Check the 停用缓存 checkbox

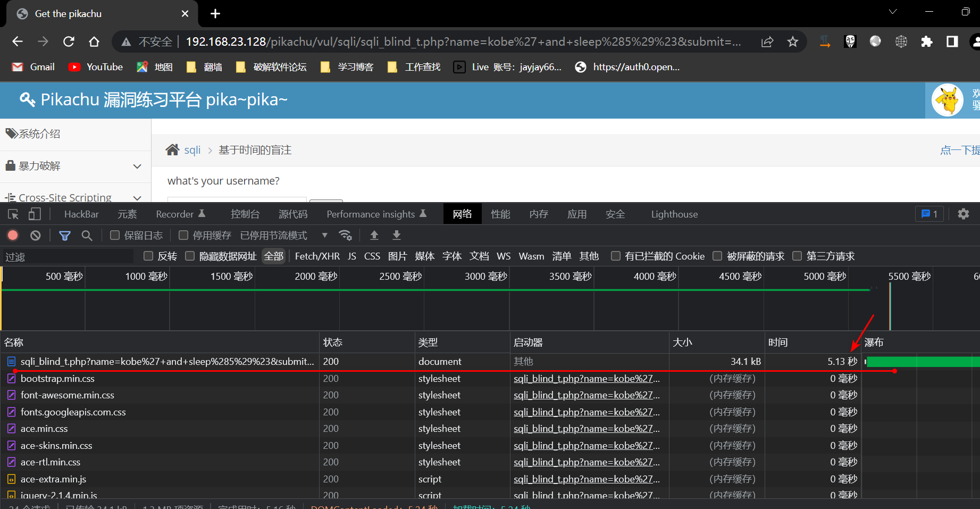pyautogui.click(x=183, y=235)
